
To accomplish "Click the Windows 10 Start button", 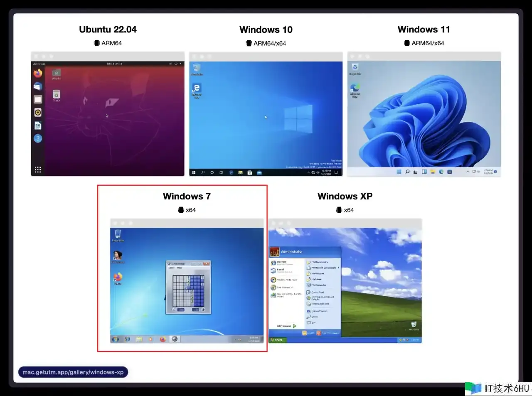I will (x=193, y=172).
